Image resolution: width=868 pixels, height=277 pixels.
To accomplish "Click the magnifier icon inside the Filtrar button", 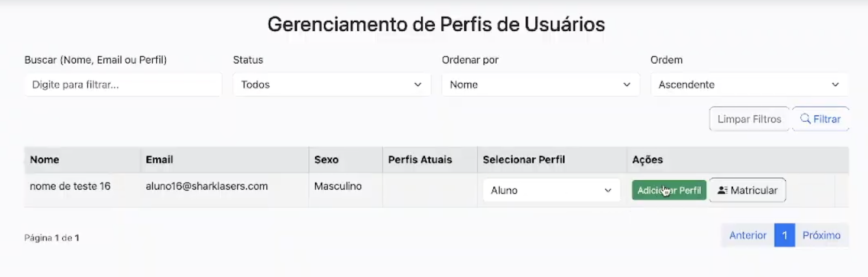I will (x=806, y=119).
